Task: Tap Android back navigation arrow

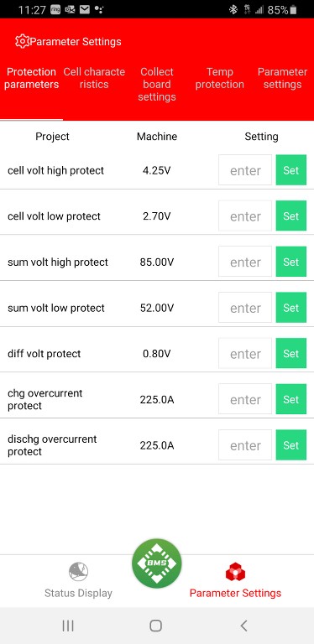Action: coord(243,626)
